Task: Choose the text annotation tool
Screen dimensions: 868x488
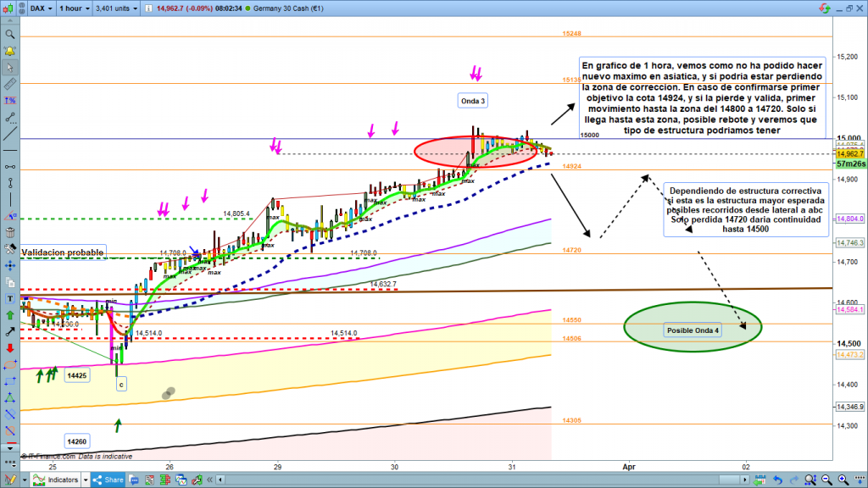Action: pos(10,298)
